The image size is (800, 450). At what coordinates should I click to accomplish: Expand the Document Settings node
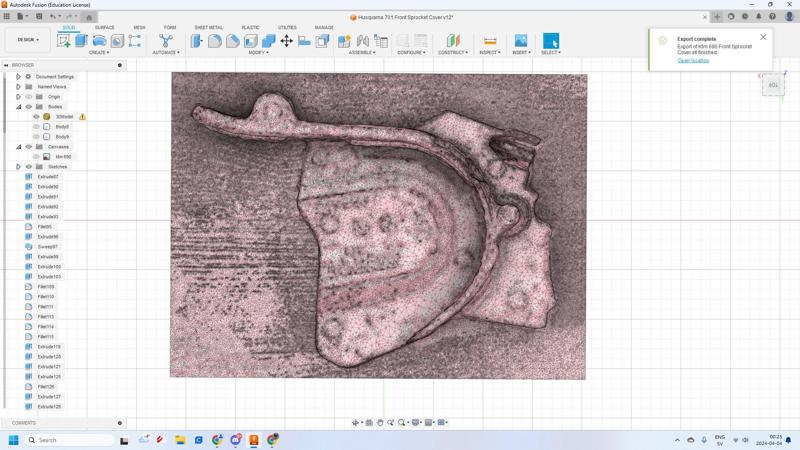coord(18,77)
